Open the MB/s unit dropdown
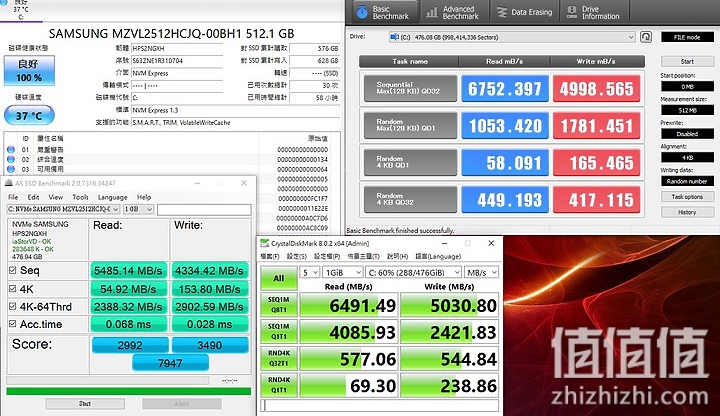The height and width of the screenshot is (416, 720). [x=482, y=273]
